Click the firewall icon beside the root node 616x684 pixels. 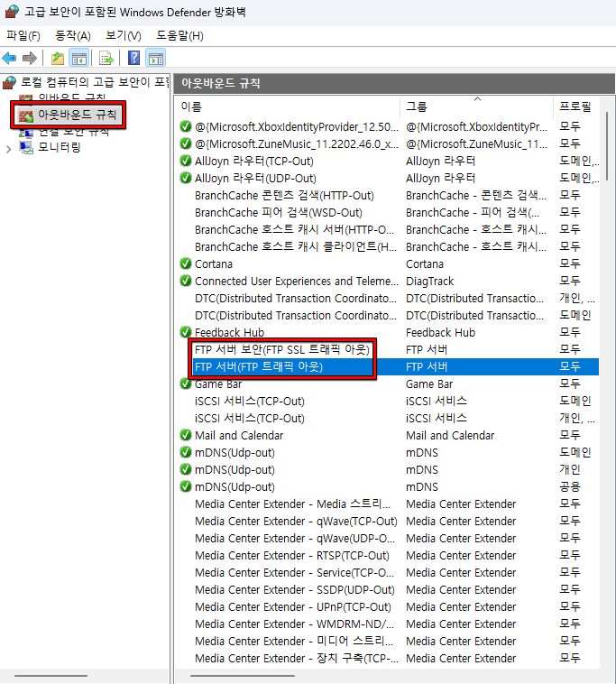(x=9, y=82)
